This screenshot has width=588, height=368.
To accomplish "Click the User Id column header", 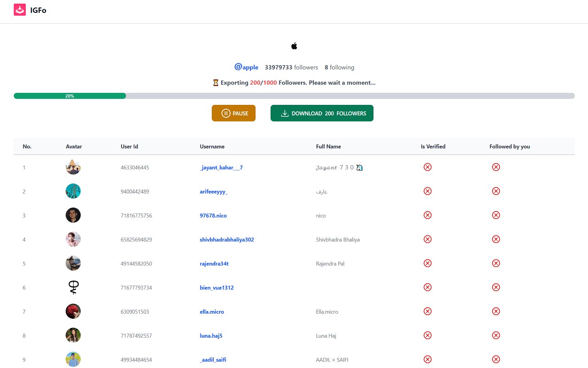I will pos(130,146).
